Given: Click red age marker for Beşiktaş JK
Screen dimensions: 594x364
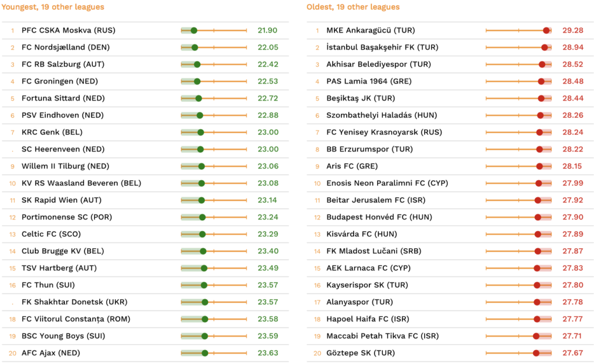Looking at the screenshot, I should [541, 99].
